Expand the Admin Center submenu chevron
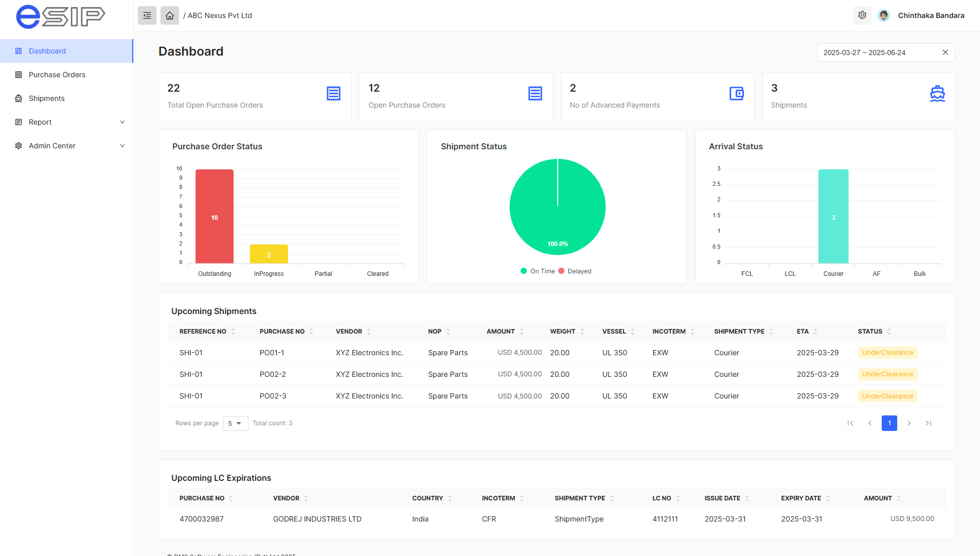Viewport: 980px width, 556px height. 122,146
